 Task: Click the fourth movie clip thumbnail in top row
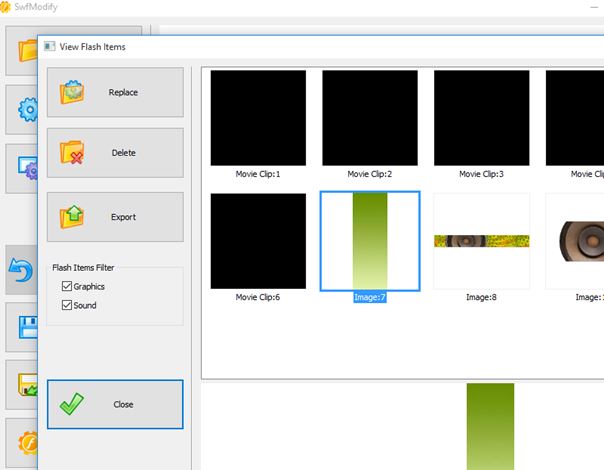pos(575,118)
